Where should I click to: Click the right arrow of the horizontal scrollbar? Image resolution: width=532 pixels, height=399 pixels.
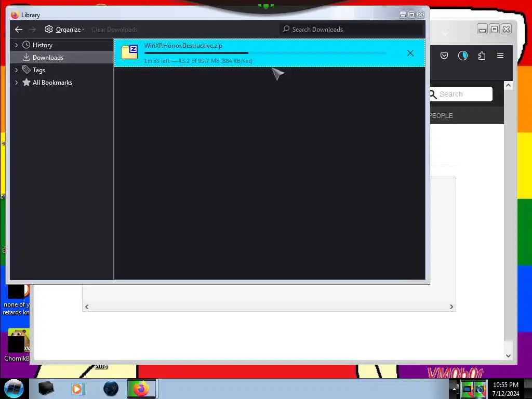click(x=451, y=307)
